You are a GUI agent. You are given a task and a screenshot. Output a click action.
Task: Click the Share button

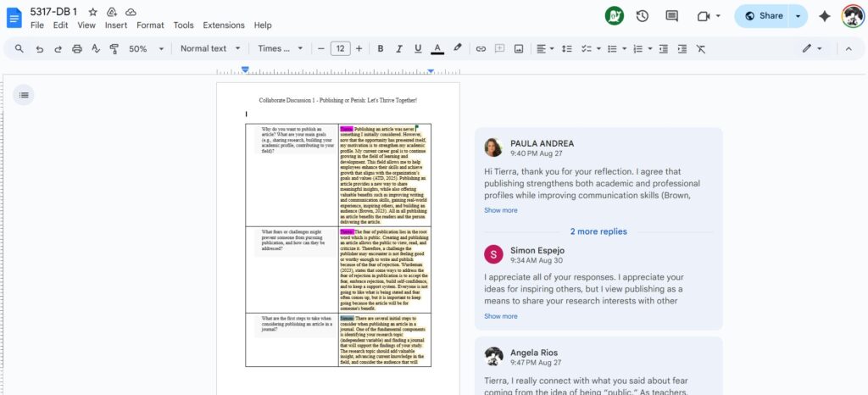(761, 16)
